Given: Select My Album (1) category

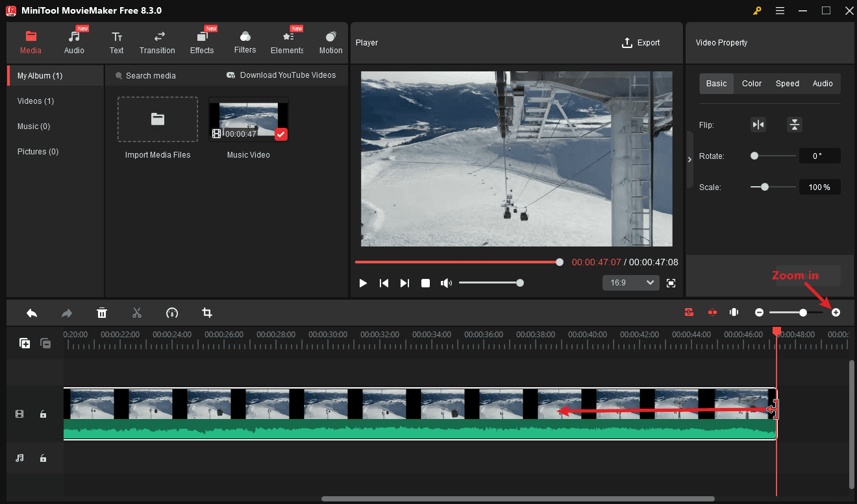Looking at the screenshot, I should pyautogui.click(x=55, y=76).
